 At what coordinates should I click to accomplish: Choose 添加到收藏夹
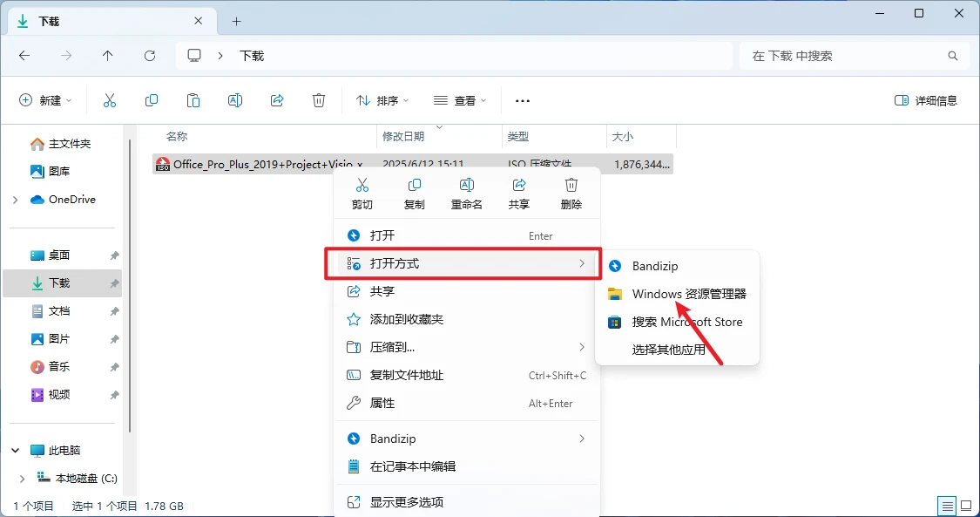pos(467,319)
